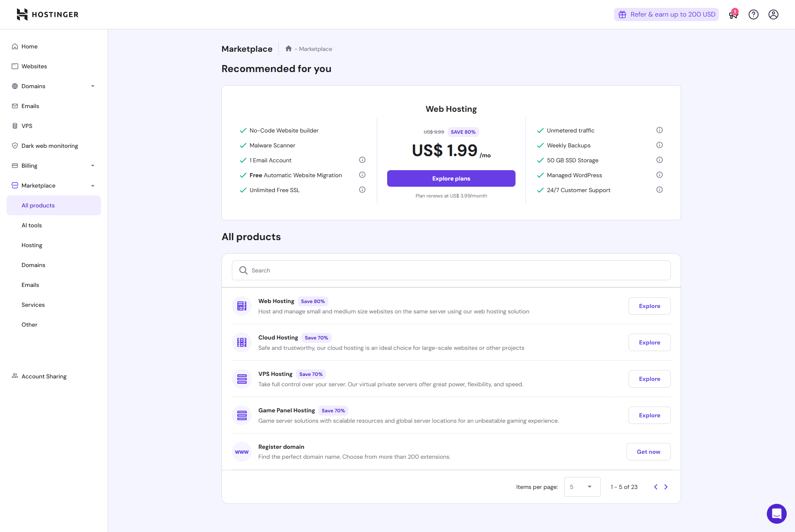
Task: Show info for 1 Email Account
Action: tap(362, 160)
